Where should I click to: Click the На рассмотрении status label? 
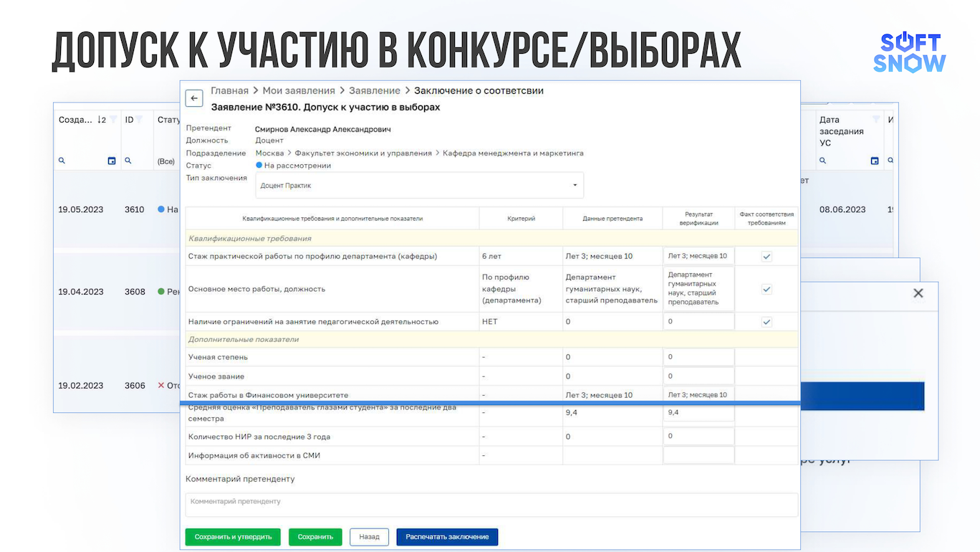[297, 166]
